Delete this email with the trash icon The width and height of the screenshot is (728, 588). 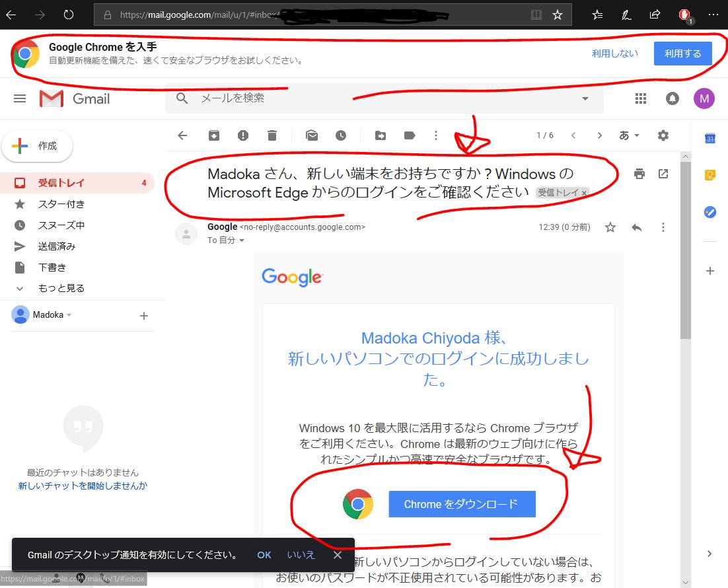click(272, 135)
